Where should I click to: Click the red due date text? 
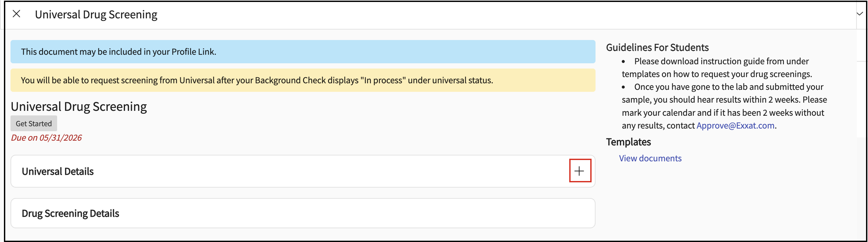coord(46,138)
